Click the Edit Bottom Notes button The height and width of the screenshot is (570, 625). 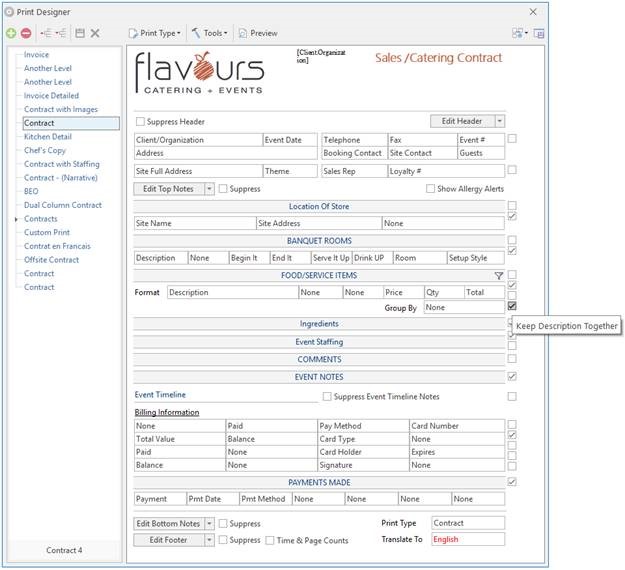(169, 523)
